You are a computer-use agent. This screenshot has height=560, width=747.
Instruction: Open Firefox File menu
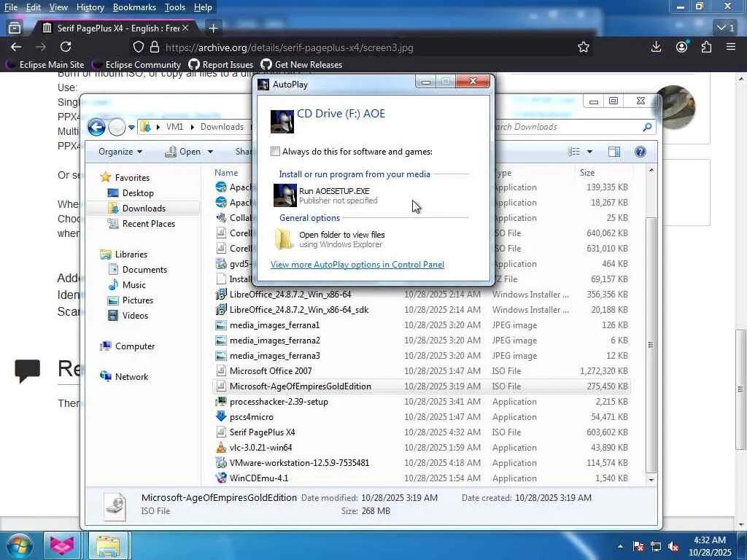point(10,7)
